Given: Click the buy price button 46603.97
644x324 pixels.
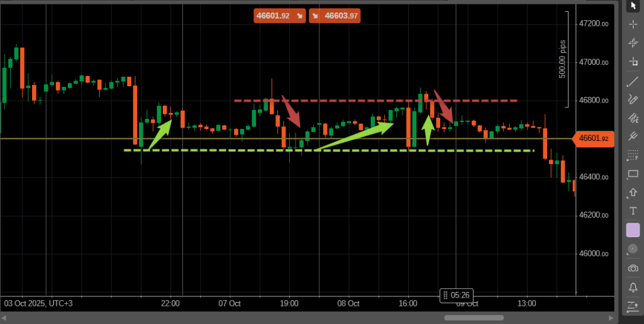Looking at the screenshot, I should (x=335, y=16).
